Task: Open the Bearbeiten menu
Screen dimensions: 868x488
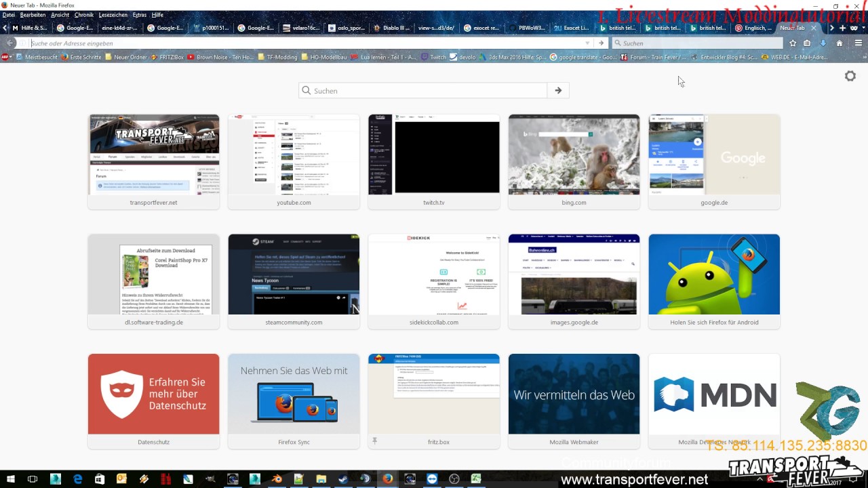Action: coord(33,14)
